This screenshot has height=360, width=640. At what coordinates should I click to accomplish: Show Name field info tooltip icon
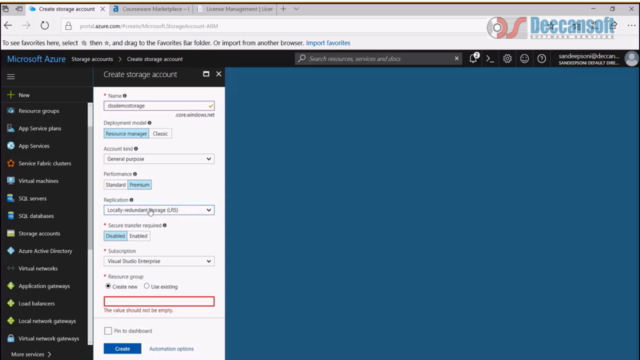[x=125, y=96]
